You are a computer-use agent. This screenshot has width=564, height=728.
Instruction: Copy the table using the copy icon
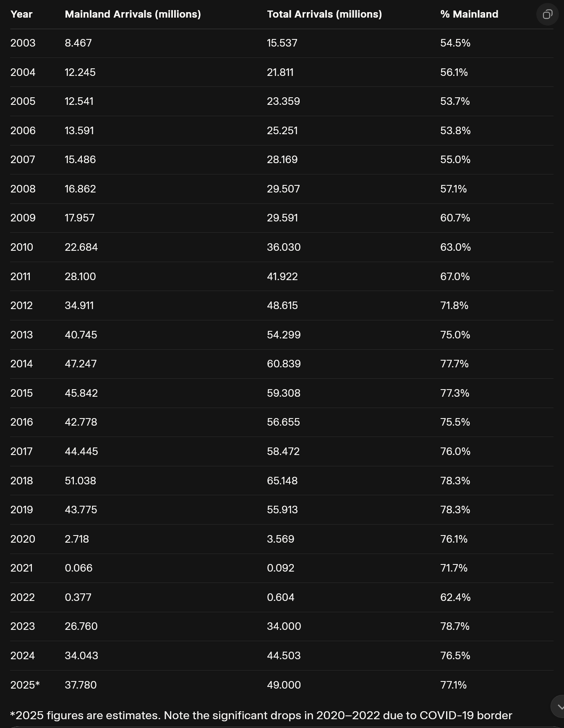click(x=547, y=14)
